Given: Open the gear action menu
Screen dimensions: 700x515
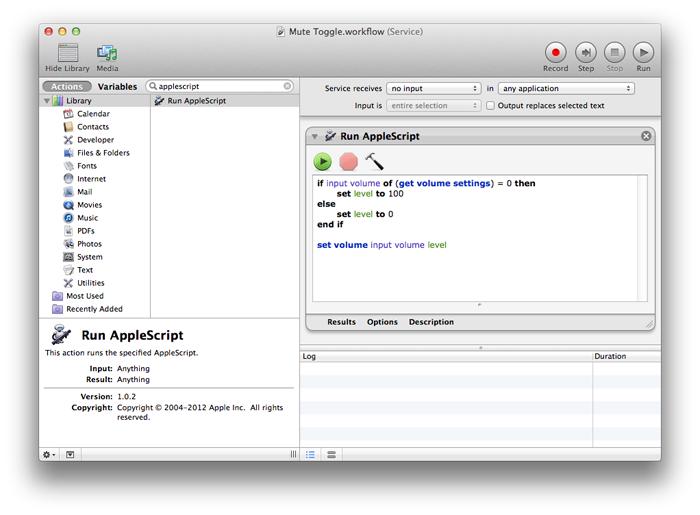Looking at the screenshot, I should click(x=49, y=454).
